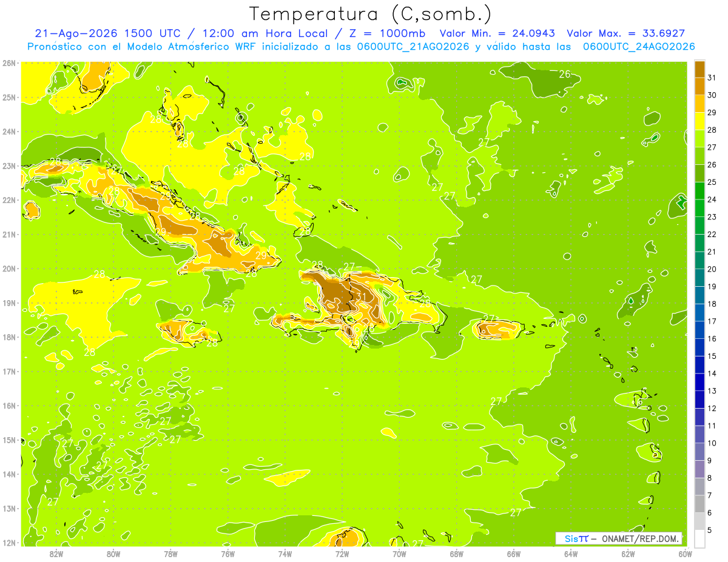This screenshot has height=562, width=728.
Task: Click the 72W longitude axis label
Action: 342,554
